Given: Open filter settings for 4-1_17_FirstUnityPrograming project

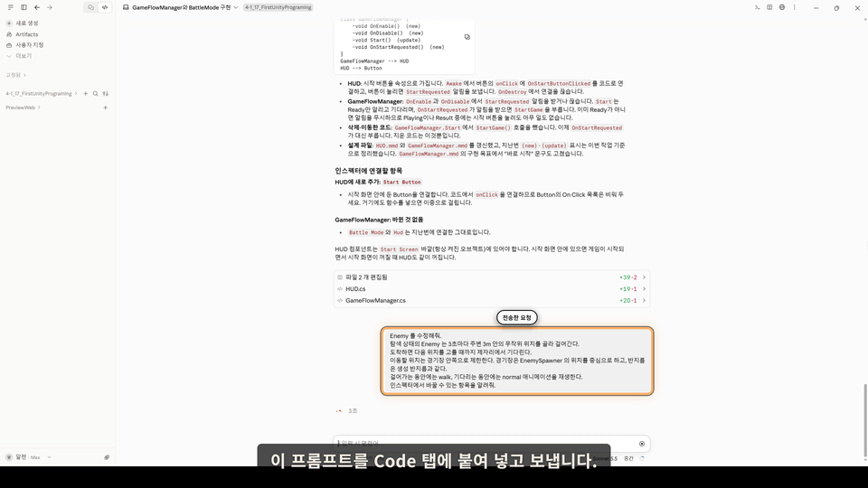Looking at the screenshot, I should (105, 93).
